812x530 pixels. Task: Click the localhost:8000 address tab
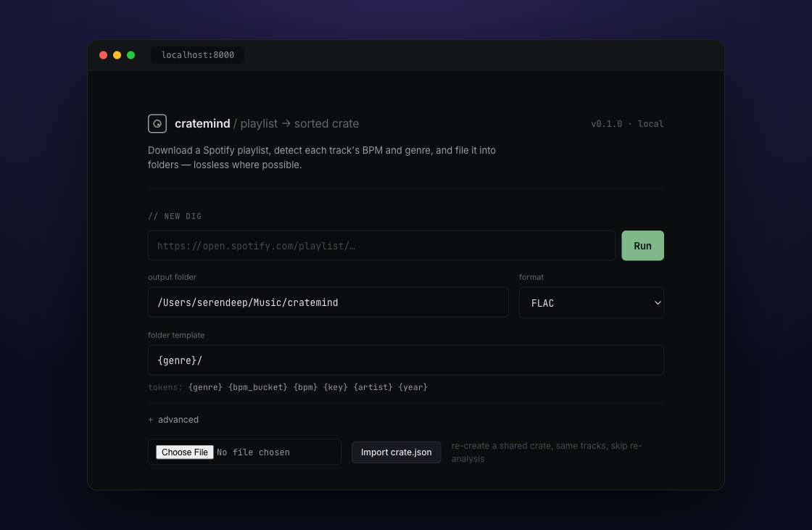[x=198, y=55]
